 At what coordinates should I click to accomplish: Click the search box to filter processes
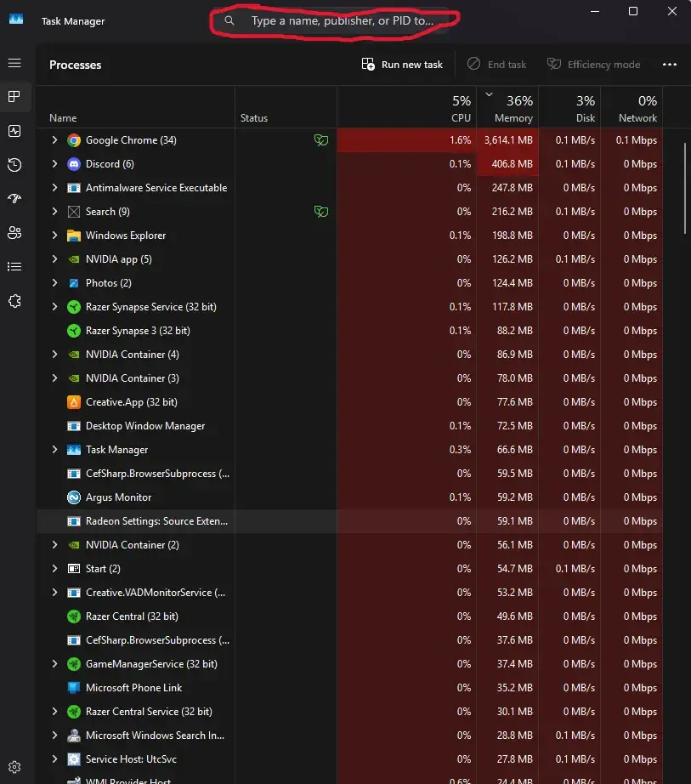[342, 20]
